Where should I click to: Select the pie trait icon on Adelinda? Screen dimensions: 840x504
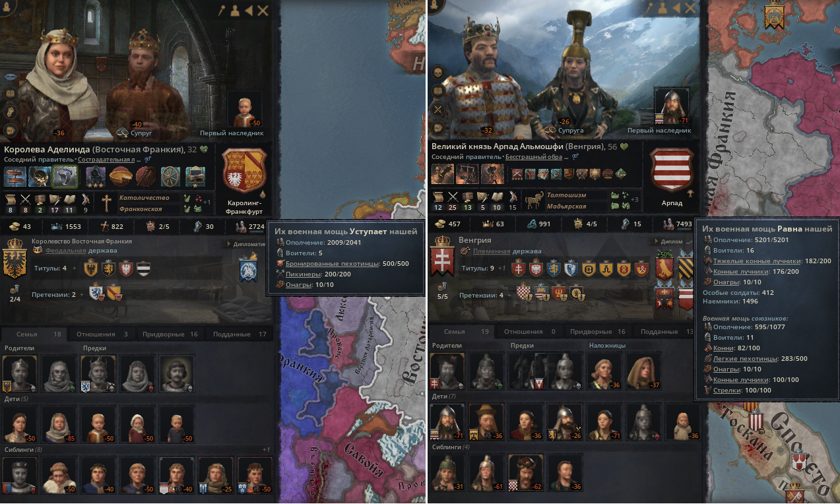pyautogui.click(x=119, y=176)
